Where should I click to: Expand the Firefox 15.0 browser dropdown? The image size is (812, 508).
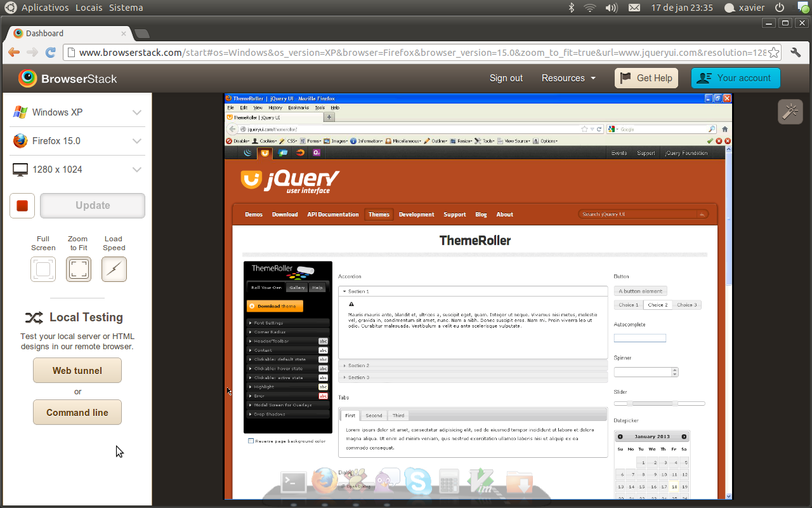click(77, 141)
